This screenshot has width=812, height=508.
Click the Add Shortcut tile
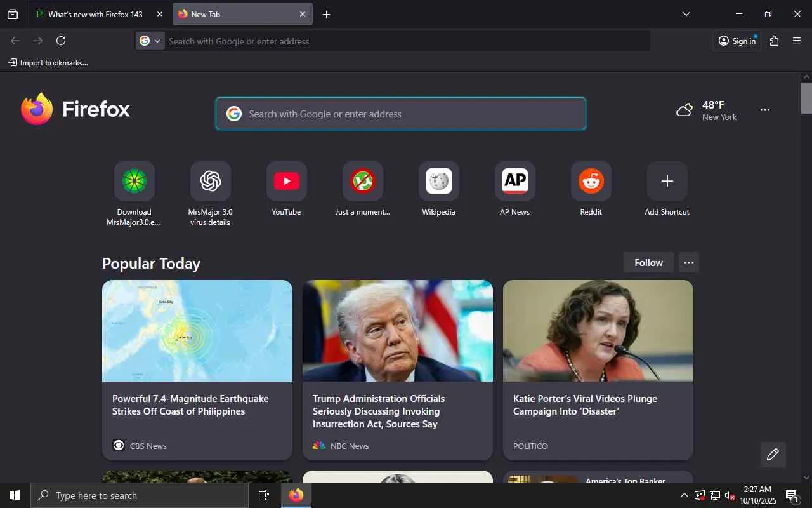(x=667, y=189)
